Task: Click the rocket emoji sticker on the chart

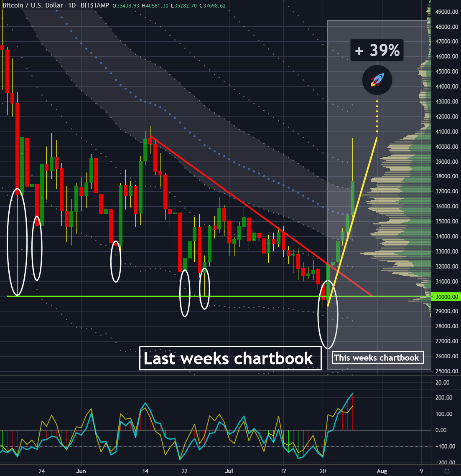Action: tap(377, 80)
